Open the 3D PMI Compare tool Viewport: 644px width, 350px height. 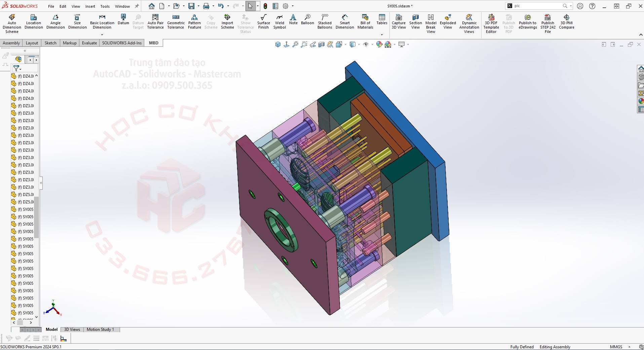point(566,22)
